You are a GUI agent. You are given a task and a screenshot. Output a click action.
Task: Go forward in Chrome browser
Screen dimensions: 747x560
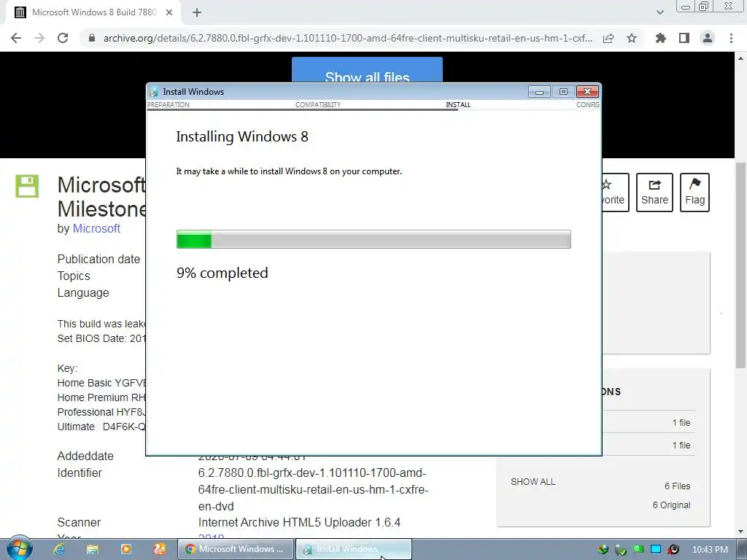click(x=39, y=38)
